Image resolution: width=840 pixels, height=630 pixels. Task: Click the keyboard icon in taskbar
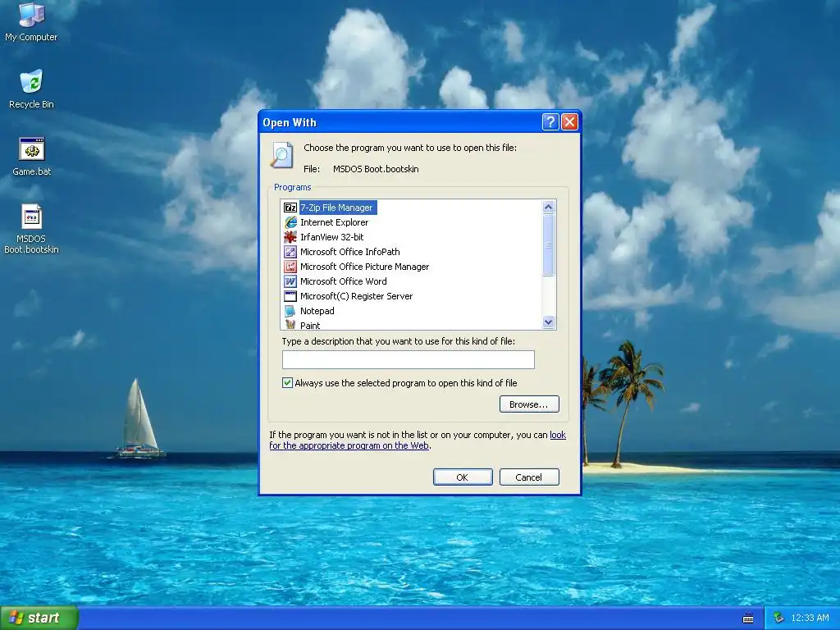748,619
